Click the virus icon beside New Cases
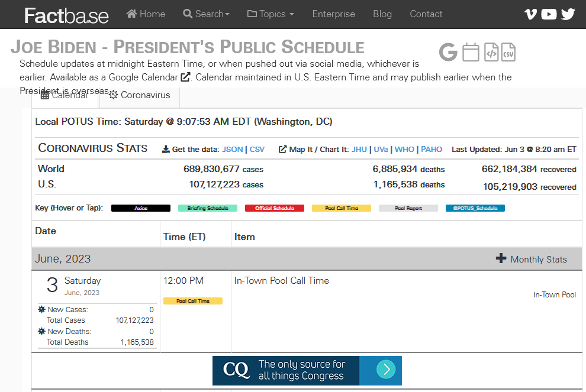The image size is (586, 392). 42,309
